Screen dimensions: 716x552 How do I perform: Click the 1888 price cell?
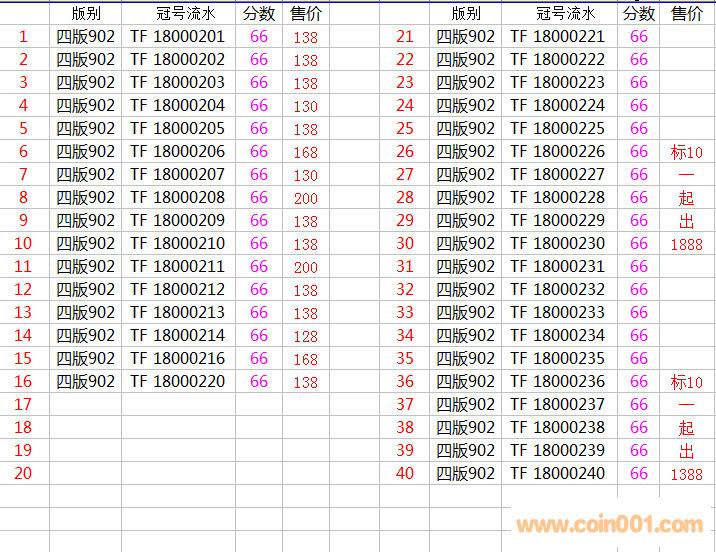click(x=686, y=244)
